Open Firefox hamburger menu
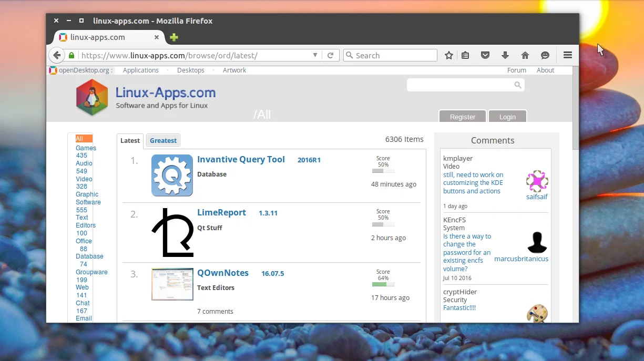The height and width of the screenshot is (361, 644). click(568, 55)
